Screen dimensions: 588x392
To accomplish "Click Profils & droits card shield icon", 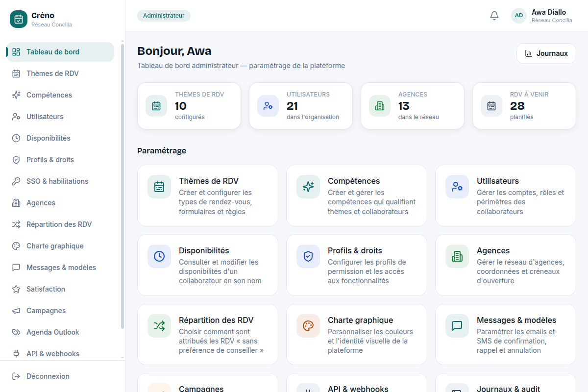I will pos(308,256).
